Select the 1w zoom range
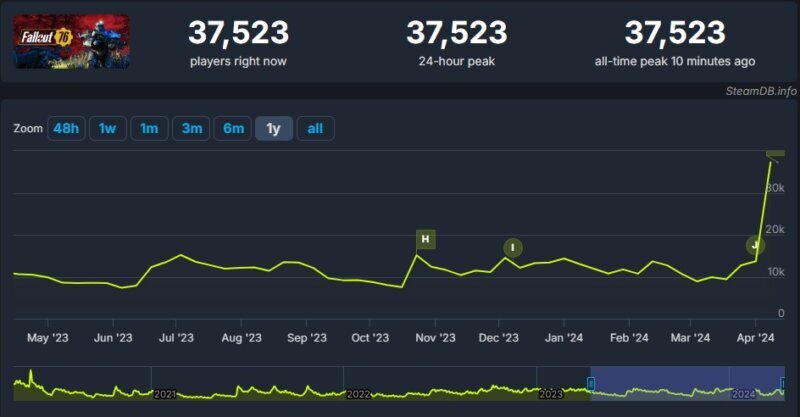Image resolution: width=800 pixels, height=417 pixels. [x=108, y=128]
